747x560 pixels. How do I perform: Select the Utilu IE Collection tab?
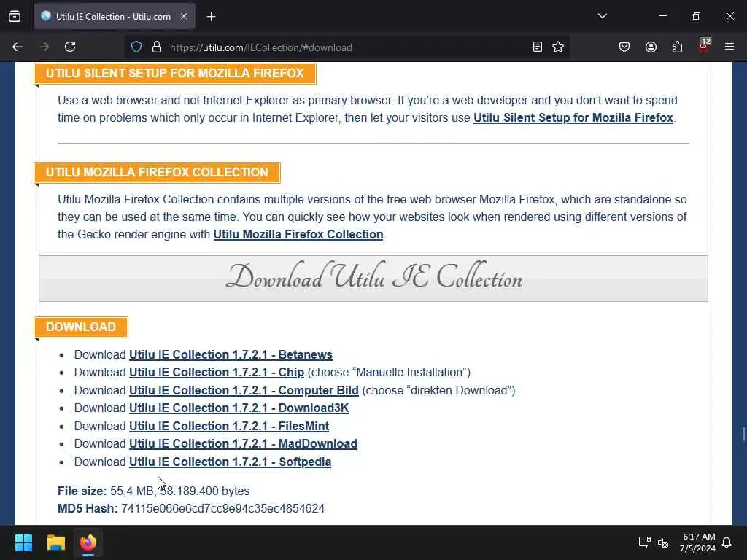115,16
